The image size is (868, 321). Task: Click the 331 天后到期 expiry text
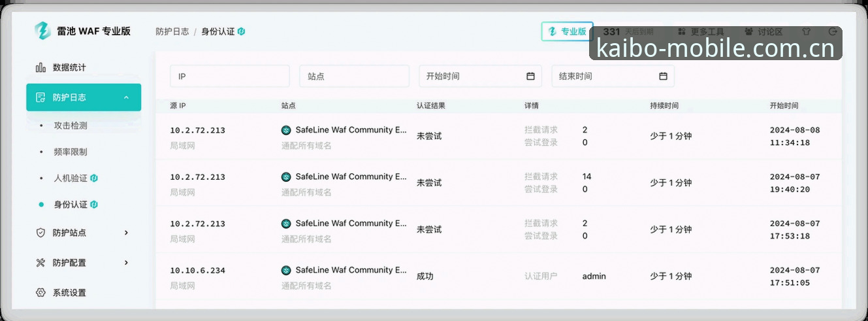click(628, 31)
